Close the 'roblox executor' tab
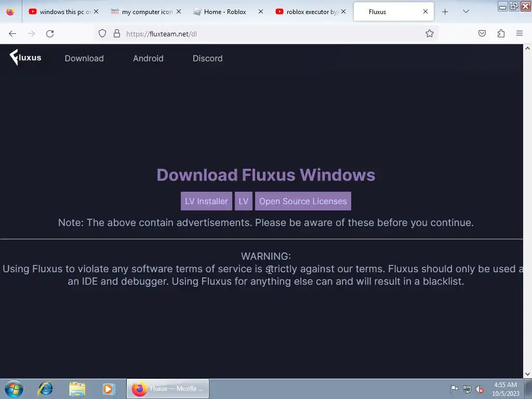532x399 pixels. tap(343, 11)
